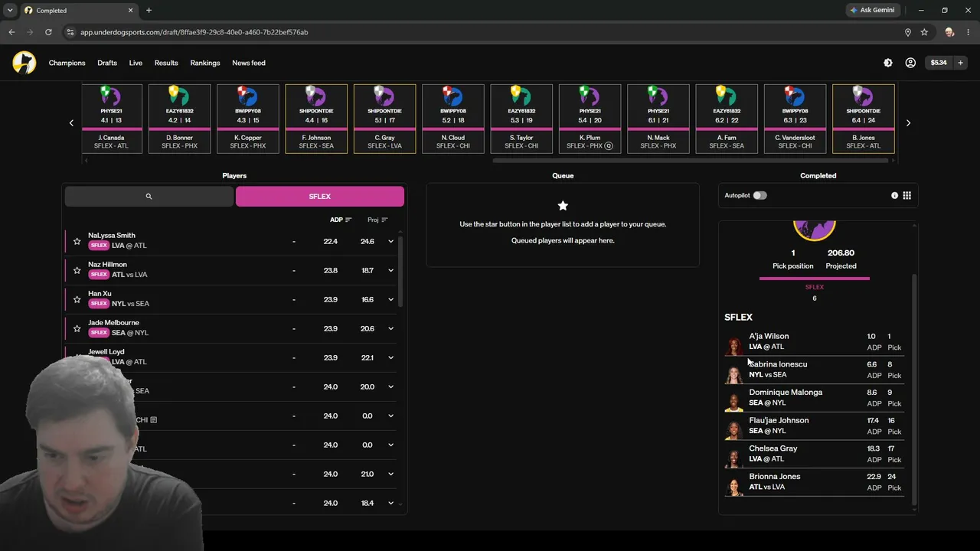Click the $5.34 balance button
The image size is (980, 551).
tap(939, 63)
